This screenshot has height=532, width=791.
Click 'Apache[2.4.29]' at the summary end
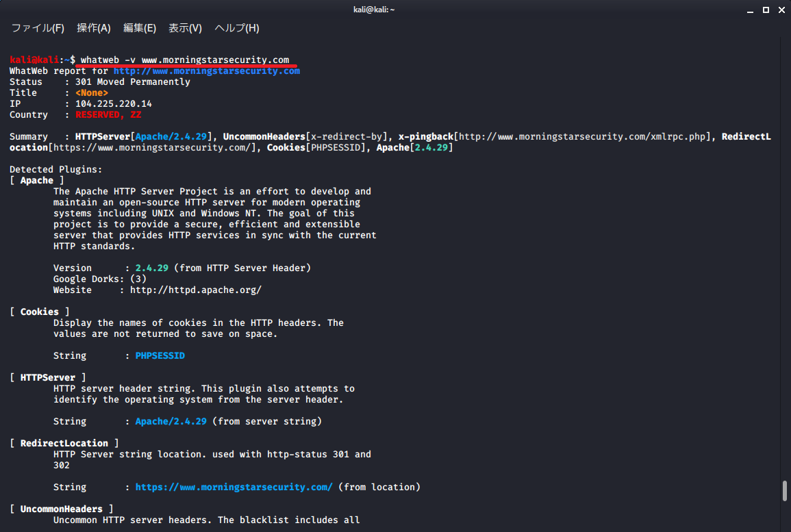[x=414, y=148]
